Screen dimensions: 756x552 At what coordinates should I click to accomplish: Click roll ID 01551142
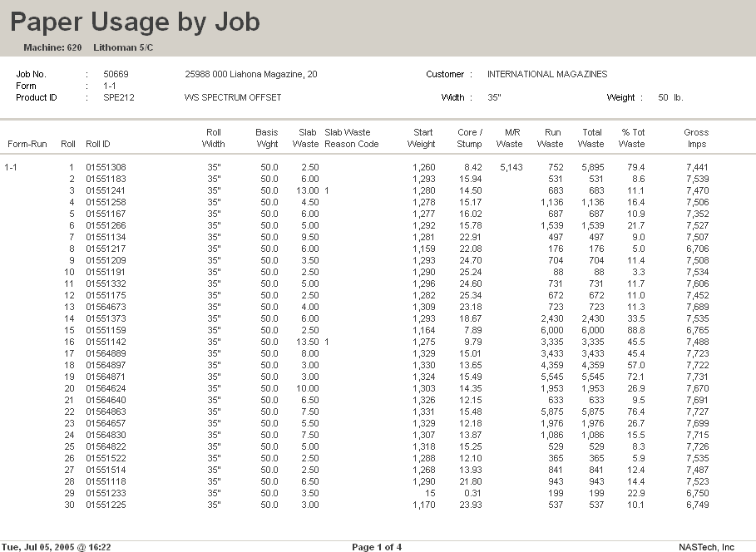(106, 342)
